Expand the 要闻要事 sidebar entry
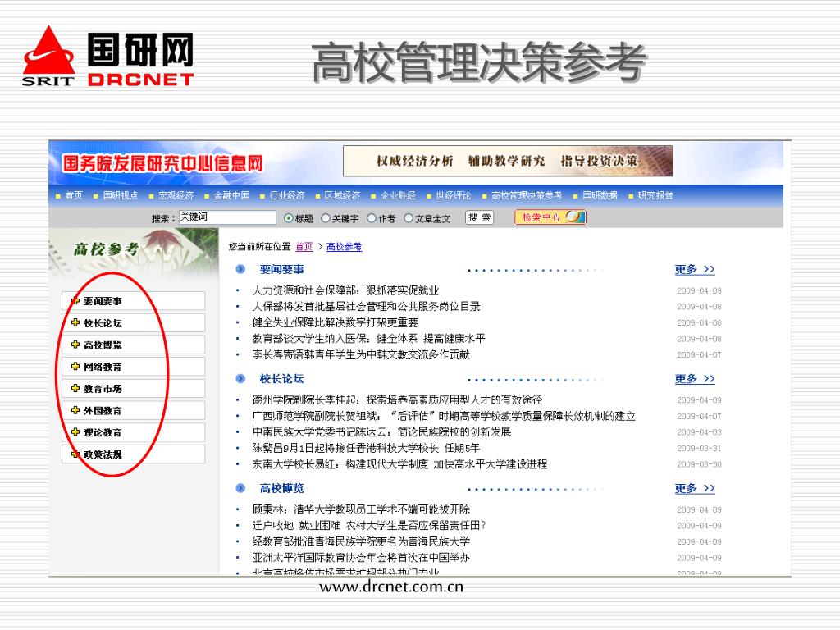Viewport: 840px width, 630px height. coord(134,301)
